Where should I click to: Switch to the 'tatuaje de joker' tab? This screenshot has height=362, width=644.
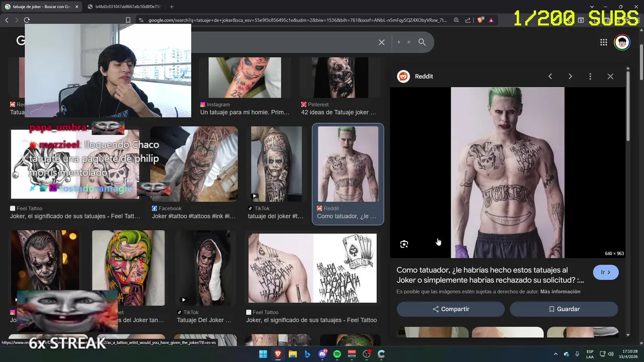click(41, 7)
